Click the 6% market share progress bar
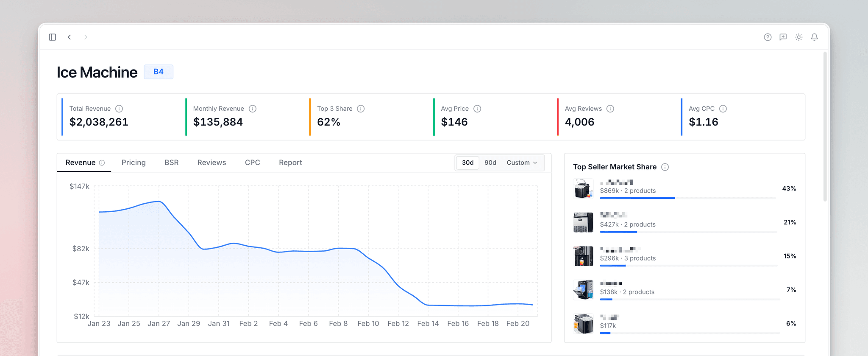Viewport: 868px width, 356px height. point(690,333)
